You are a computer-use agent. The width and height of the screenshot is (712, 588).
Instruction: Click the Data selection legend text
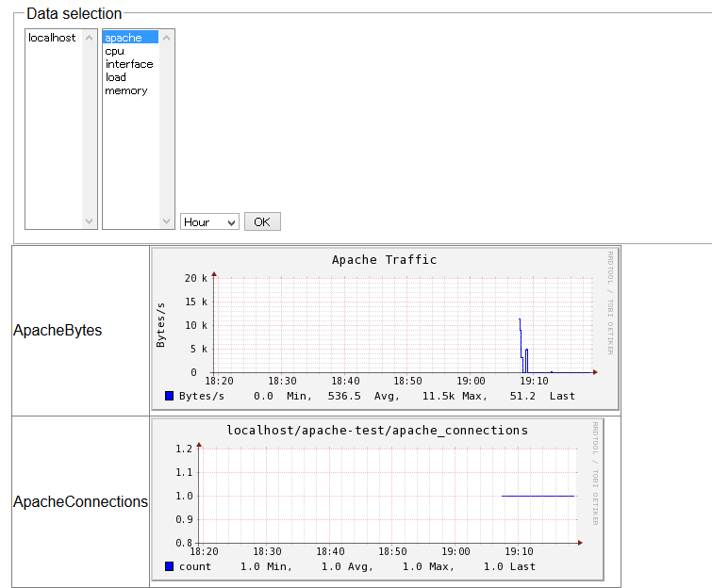coord(74,13)
